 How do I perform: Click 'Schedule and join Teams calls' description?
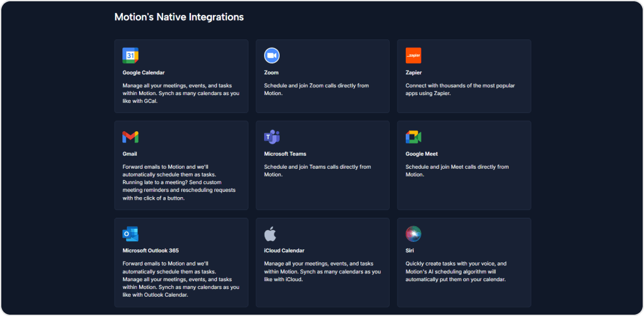pyautogui.click(x=318, y=171)
